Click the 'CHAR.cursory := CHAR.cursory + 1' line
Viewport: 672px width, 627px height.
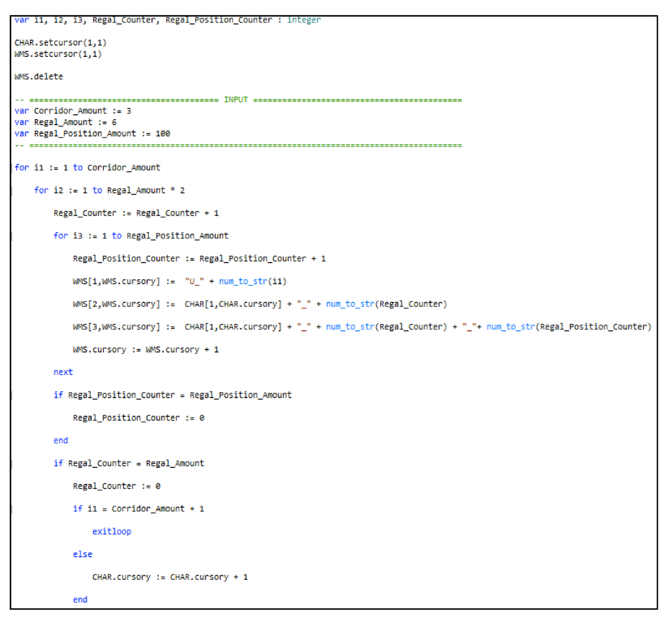pyautogui.click(x=170, y=577)
